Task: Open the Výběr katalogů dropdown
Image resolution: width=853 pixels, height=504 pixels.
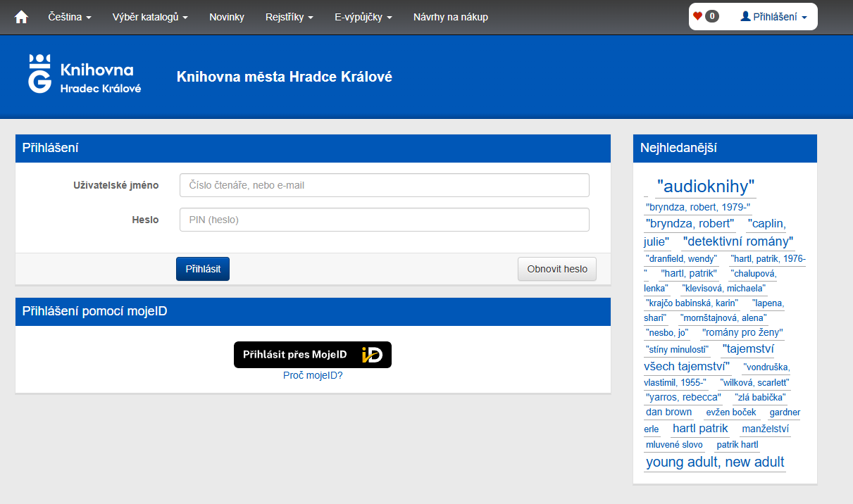Action: pyautogui.click(x=150, y=17)
